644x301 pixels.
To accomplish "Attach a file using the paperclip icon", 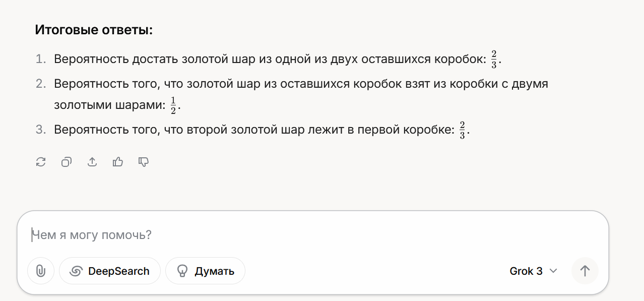I will [41, 271].
